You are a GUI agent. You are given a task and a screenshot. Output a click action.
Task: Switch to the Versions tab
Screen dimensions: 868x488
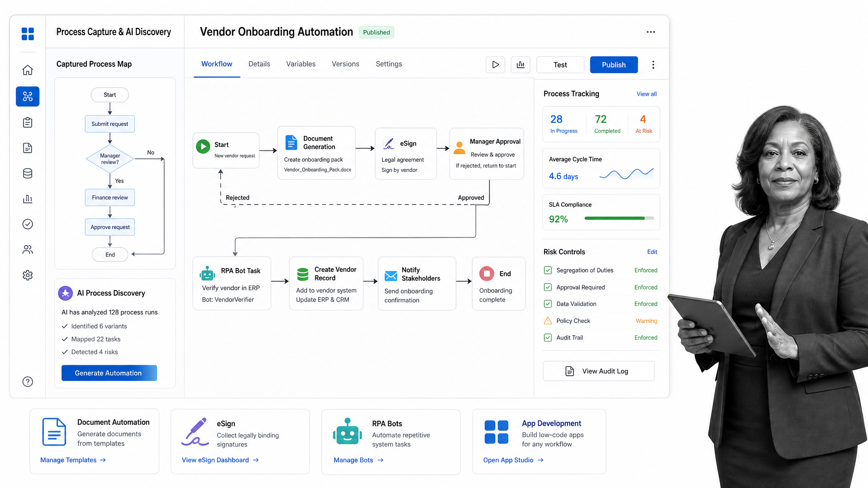point(345,64)
